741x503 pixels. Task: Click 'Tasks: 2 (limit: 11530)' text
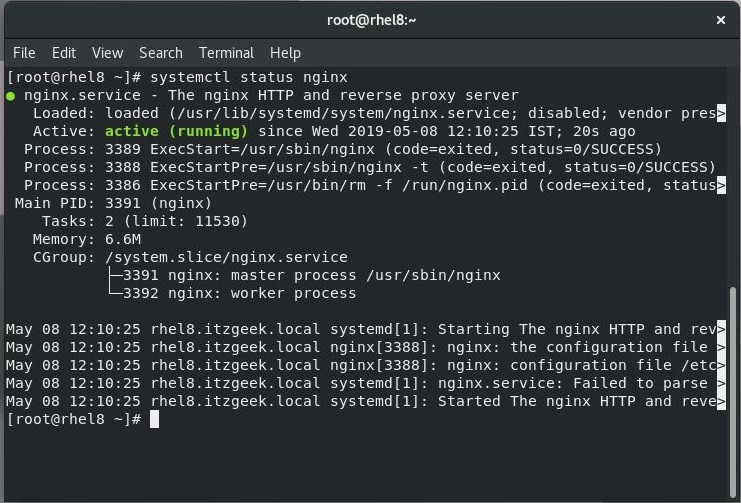(x=145, y=221)
